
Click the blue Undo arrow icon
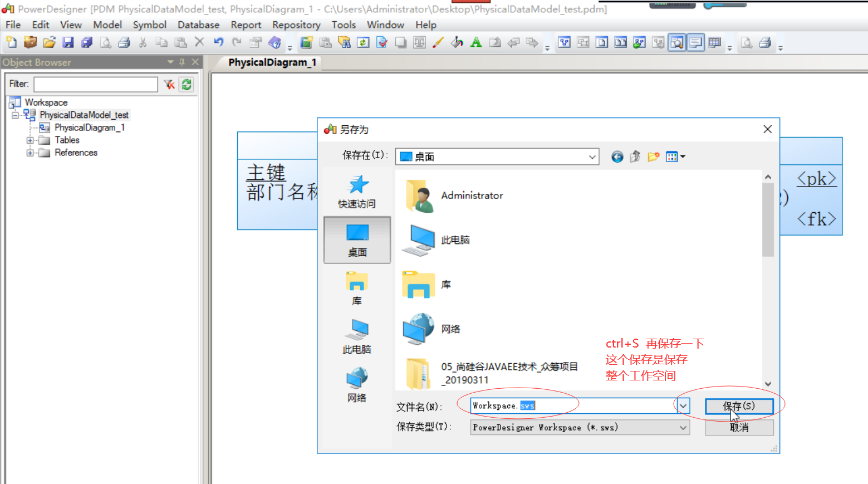pyautogui.click(x=218, y=42)
